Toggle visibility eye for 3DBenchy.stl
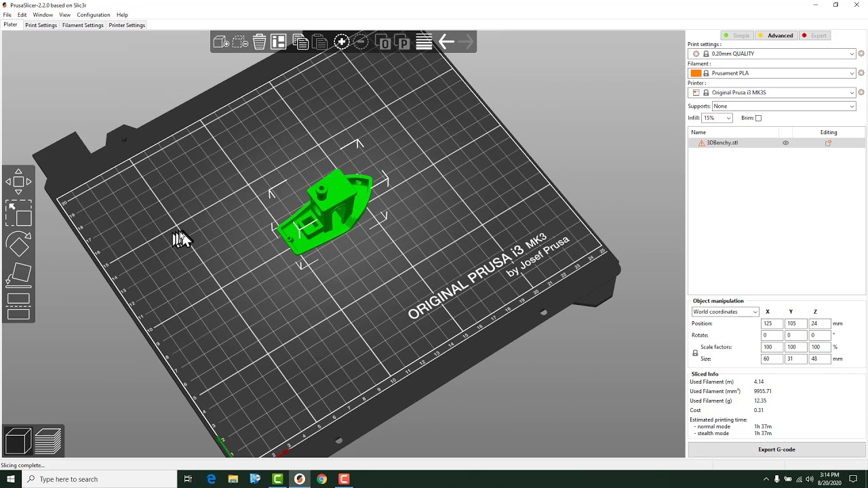 click(x=786, y=143)
